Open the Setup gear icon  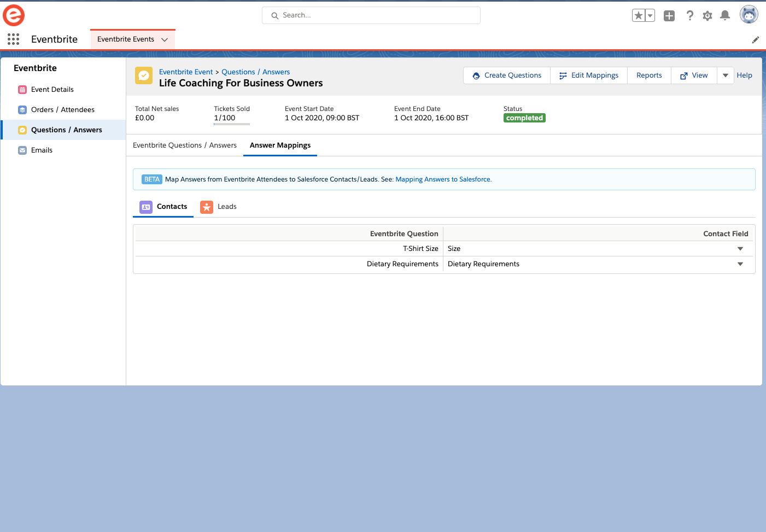[x=707, y=16]
